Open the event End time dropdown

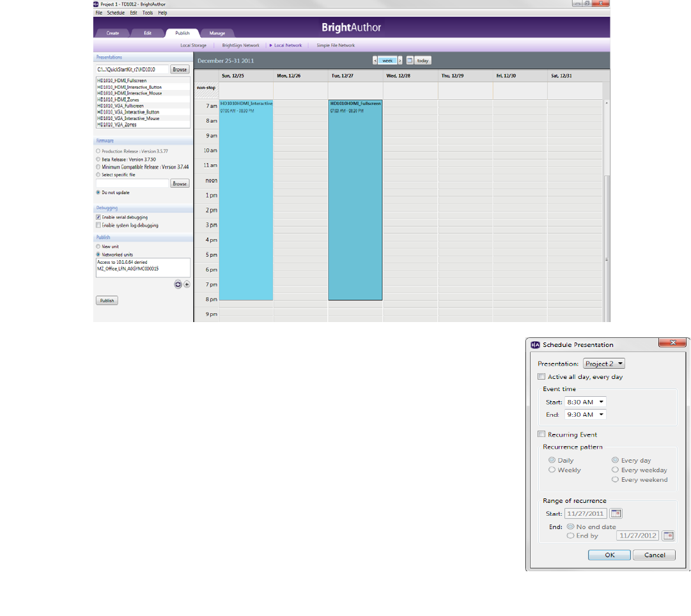[x=586, y=414]
